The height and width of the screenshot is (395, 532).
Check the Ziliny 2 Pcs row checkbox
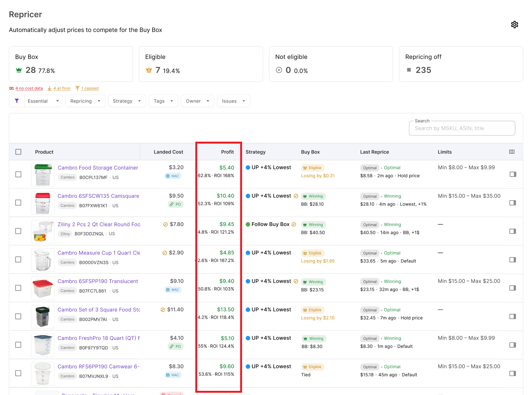[x=18, y=231]
